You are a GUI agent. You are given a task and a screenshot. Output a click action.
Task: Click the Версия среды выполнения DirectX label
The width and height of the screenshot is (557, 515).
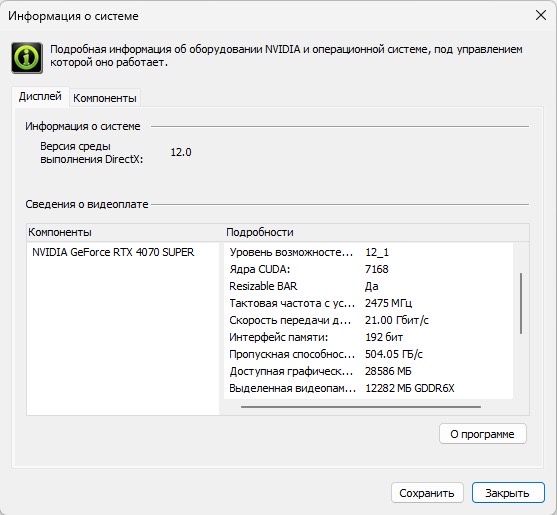coord(91,153)
